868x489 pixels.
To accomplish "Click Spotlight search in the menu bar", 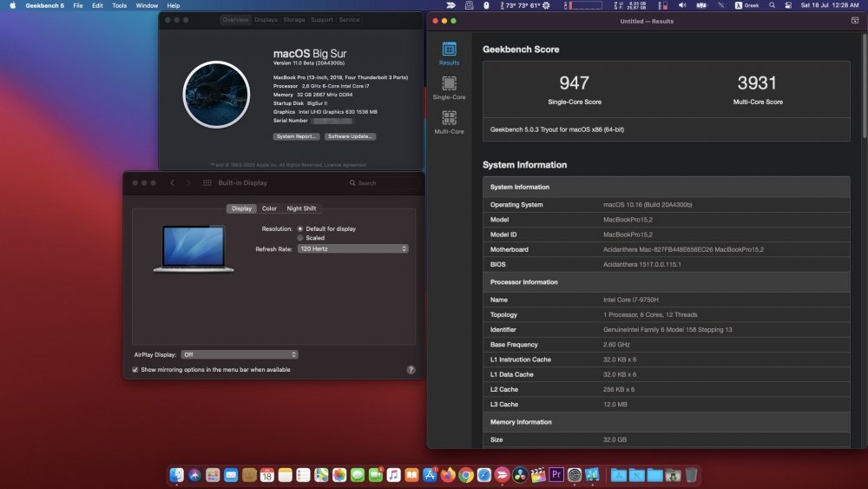I will [772, 5].
